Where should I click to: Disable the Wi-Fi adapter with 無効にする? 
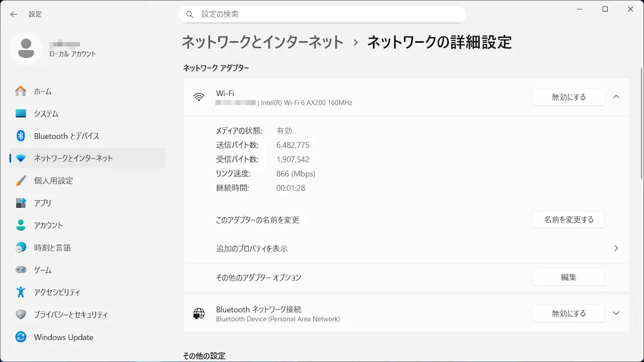click(569, 97)
